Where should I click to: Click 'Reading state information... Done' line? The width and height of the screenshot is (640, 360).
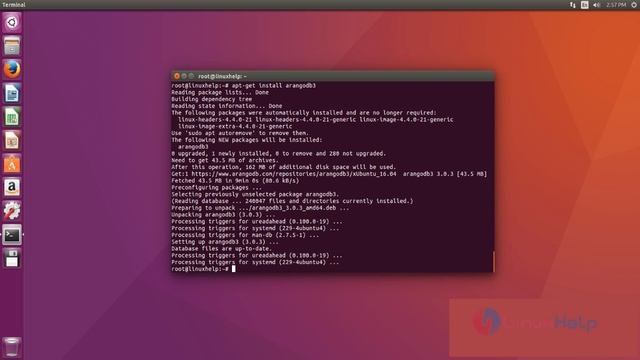[227, 106]
